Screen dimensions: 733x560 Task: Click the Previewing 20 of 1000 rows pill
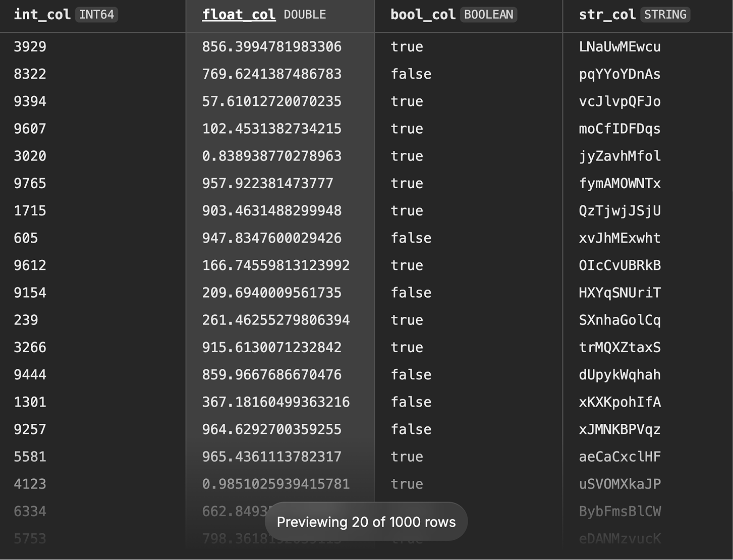pyautogui.click(x=366, y=522)
